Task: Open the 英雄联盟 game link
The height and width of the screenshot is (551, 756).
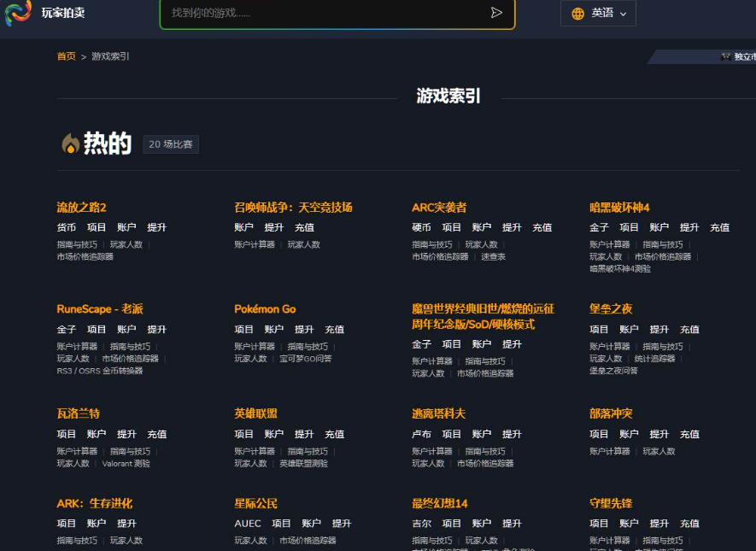Action: (x=255, y=413)
